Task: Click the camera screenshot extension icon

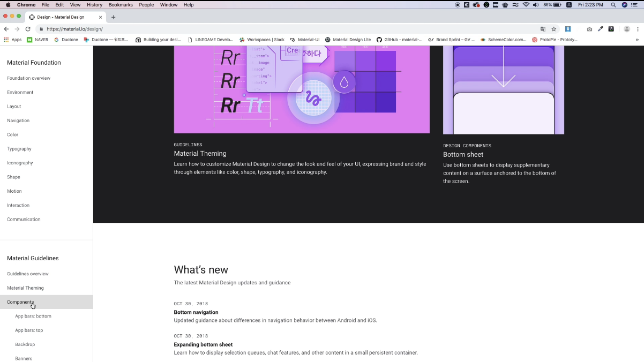Action: click(589, 29)
